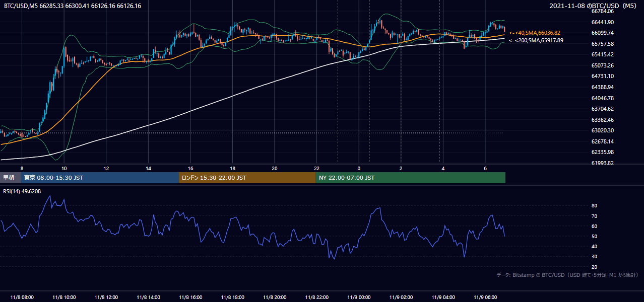Click price axis value 62335.98

point(602,152)
